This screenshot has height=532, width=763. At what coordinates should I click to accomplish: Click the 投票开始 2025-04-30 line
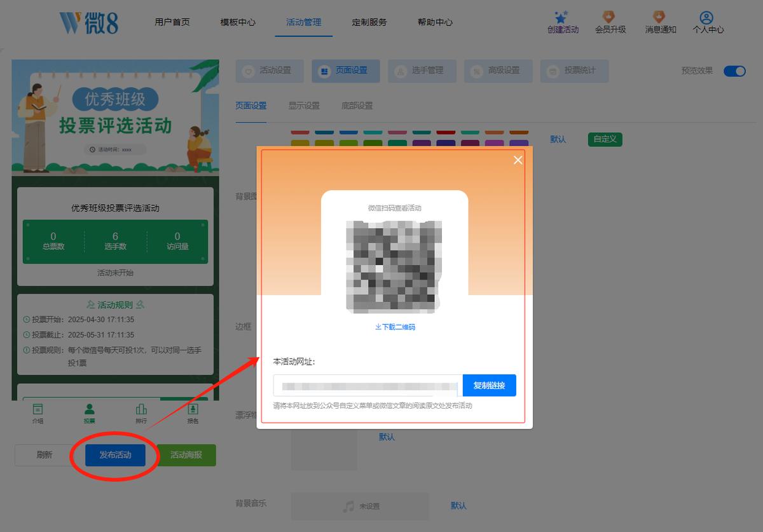(79, 320)
